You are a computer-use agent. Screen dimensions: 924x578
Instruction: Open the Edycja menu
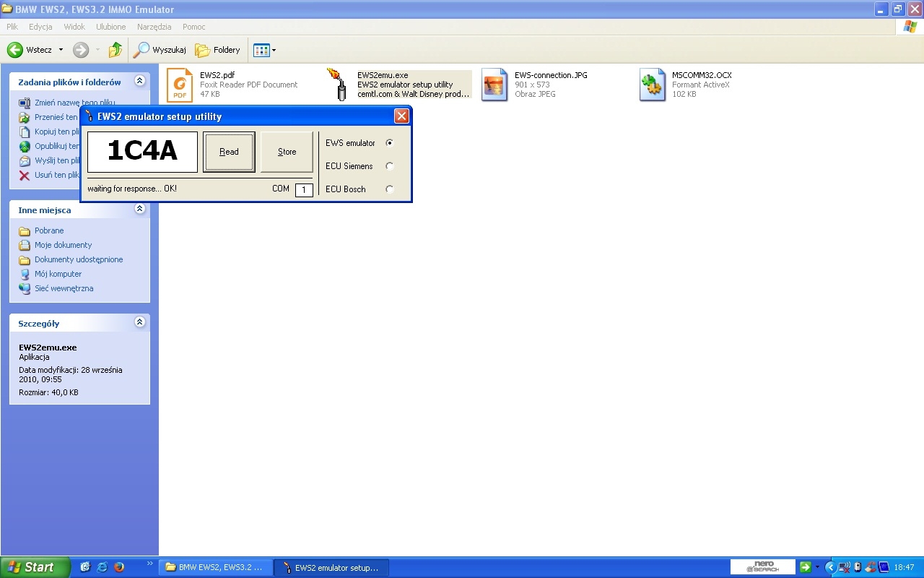40,27
